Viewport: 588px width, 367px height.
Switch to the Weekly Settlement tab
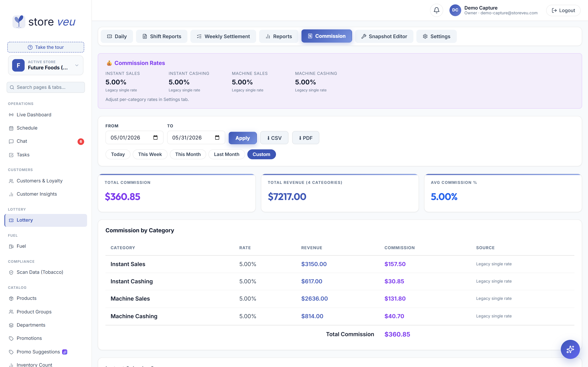223,36
